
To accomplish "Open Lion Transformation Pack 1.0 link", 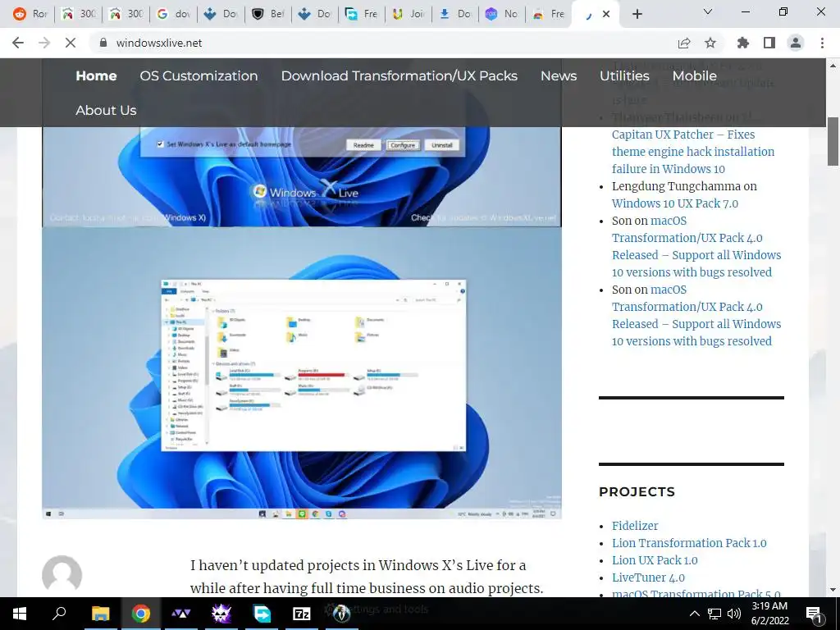I will [x=689, y=543].
